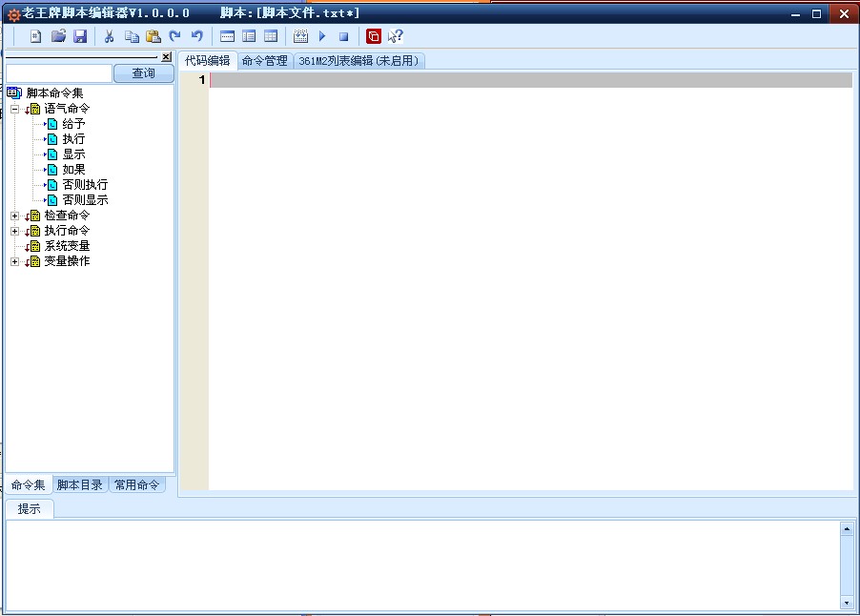Viewport: 860px width, 616px height.
Task: Open a script with the folder icon
Action: click(58, 36)
